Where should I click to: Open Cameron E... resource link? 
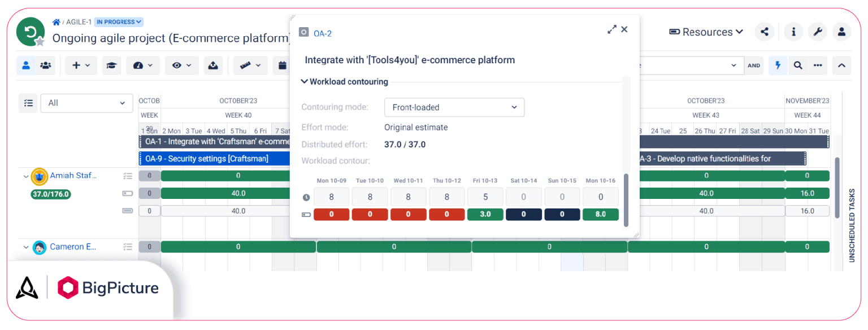point(73,247)
